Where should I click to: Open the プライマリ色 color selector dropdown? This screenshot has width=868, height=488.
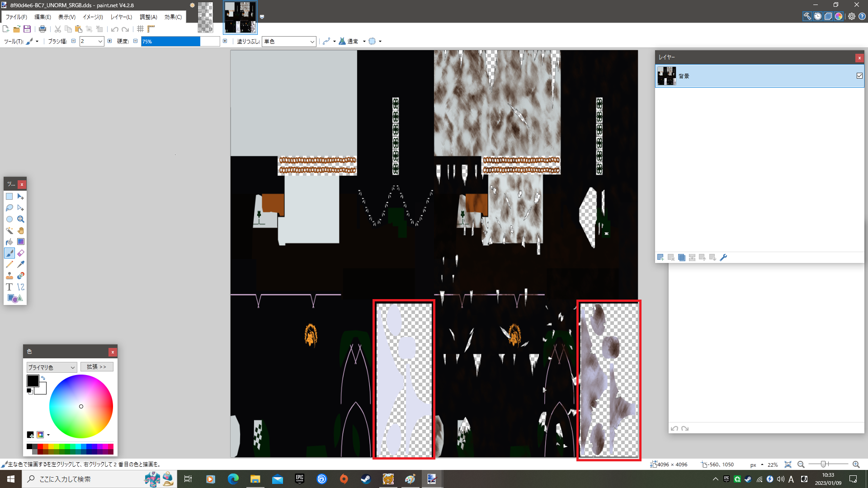click(52, 367)
